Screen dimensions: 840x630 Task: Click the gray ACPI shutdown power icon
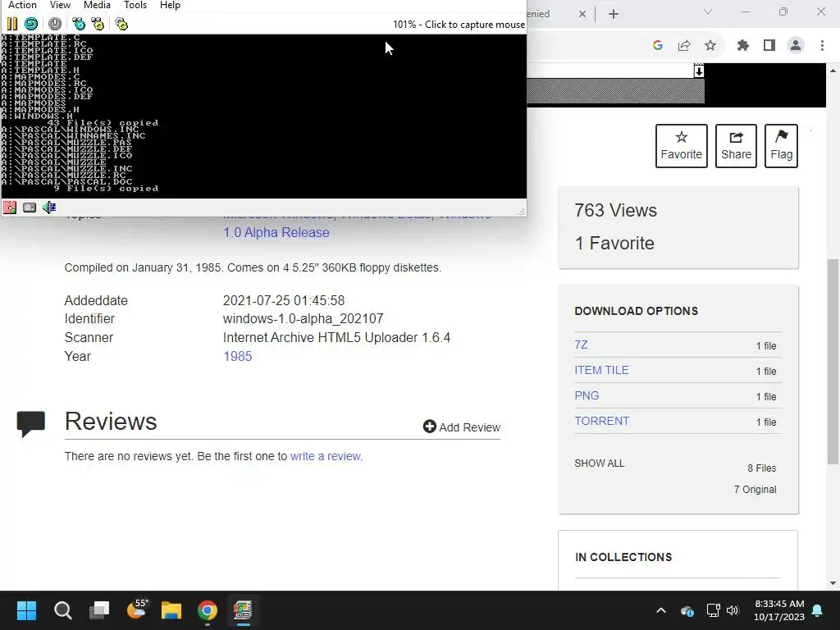pyautogui.click(x=55, y=24)
